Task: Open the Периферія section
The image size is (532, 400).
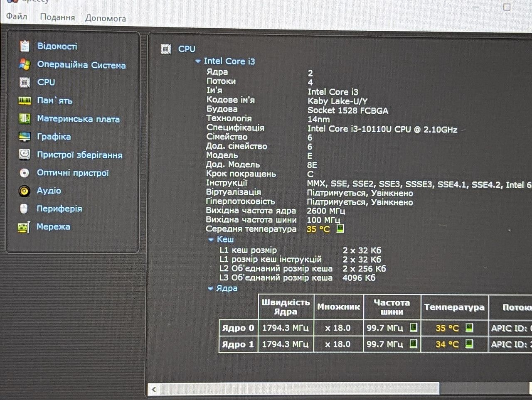Action: coord(59,209)
